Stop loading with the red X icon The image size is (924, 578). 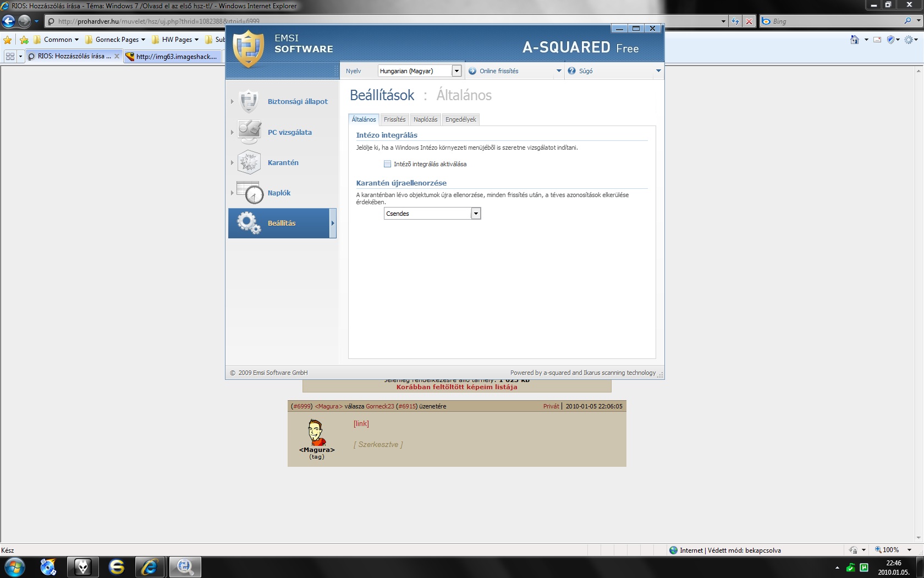point(749,21)
